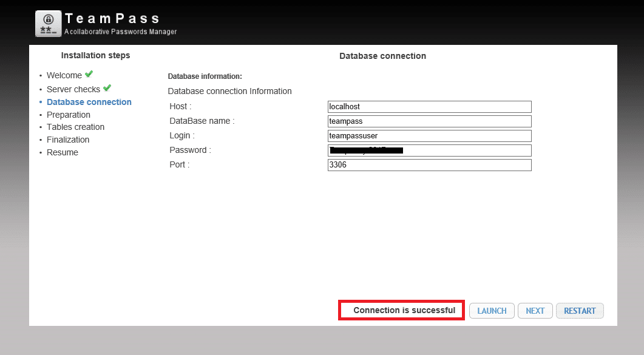Click the NEXT button
The image size is (644, 355).
(x=535, y=311)
